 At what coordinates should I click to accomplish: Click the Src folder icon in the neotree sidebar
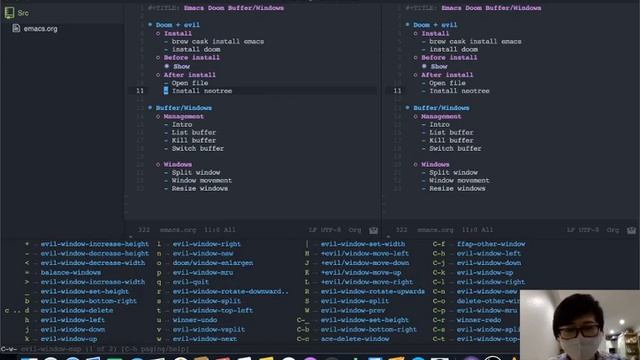[x=9, y=13]
